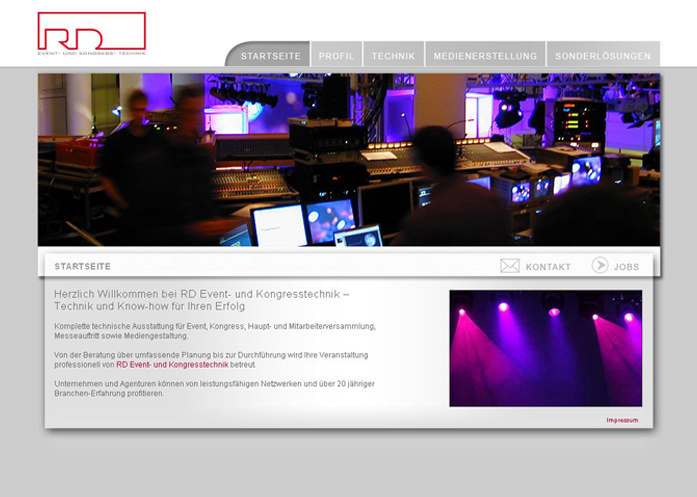Viewport: 697px width, 497px height.
Task: Click the RD Event- und Kongresstechnik logo
Action: (92, 34)
